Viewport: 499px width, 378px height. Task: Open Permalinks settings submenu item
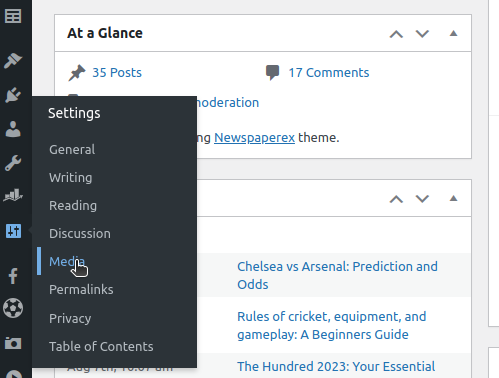[x=81, y=289]
